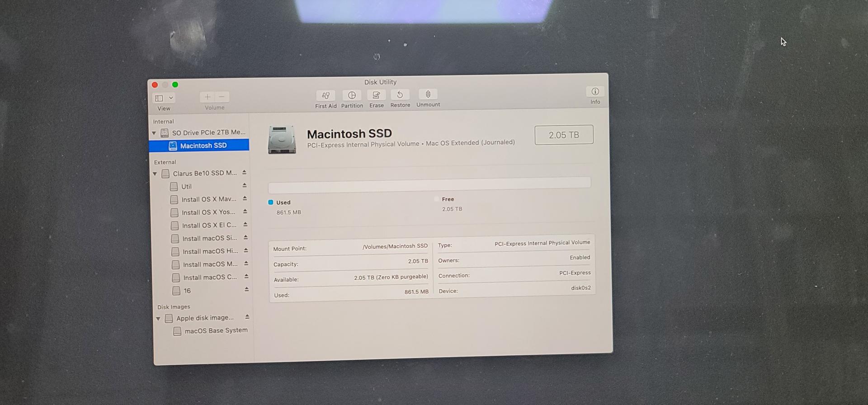Open the Info panel
868x405 pixels.
(x=595, y=91)
